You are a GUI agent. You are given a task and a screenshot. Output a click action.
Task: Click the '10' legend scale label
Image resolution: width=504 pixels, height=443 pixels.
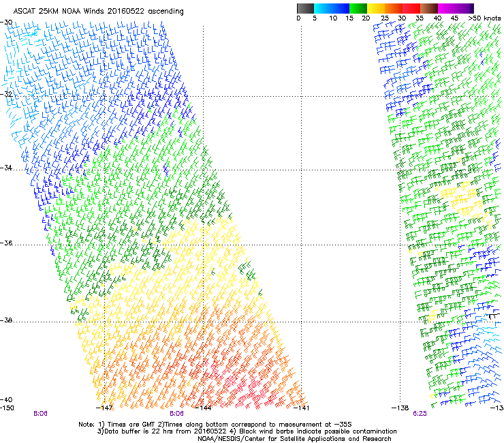click(x=333, y=18)
